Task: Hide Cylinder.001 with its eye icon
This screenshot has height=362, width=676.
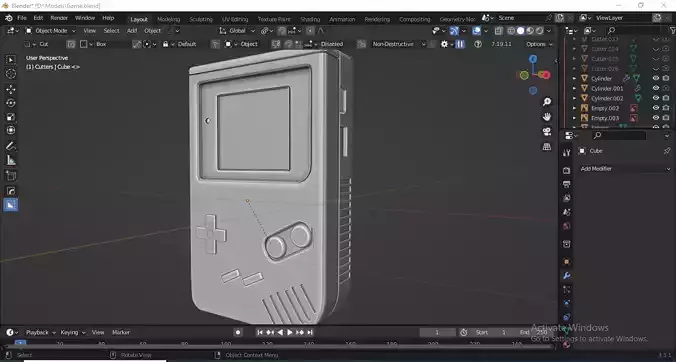Action: [656, 88]
